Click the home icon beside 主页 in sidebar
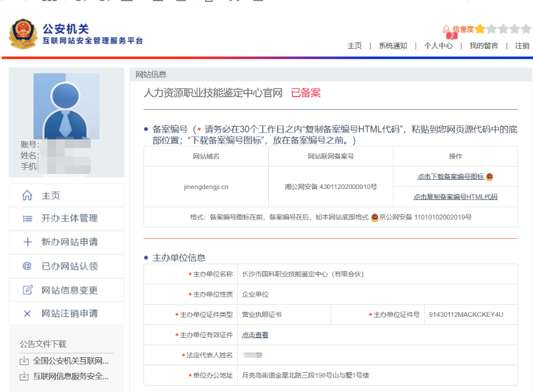This screenshot has width=533, height=392. coord(27,195)
